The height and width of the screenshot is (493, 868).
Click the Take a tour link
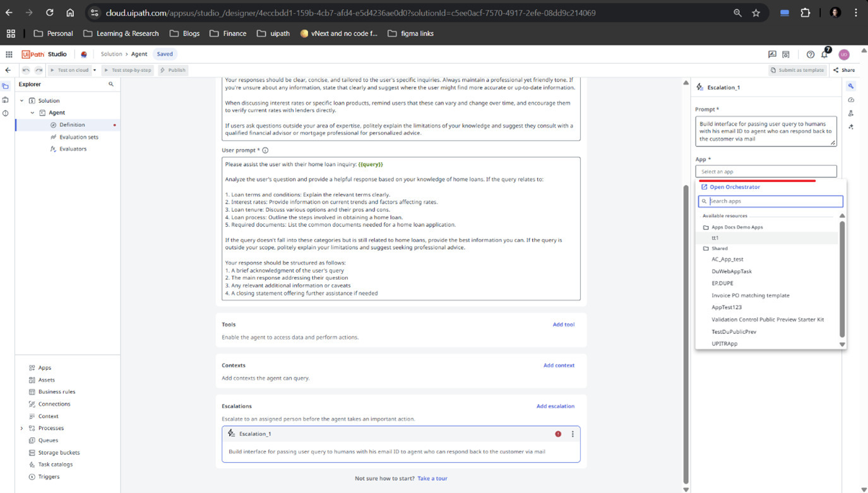click(x=432, y=478)
